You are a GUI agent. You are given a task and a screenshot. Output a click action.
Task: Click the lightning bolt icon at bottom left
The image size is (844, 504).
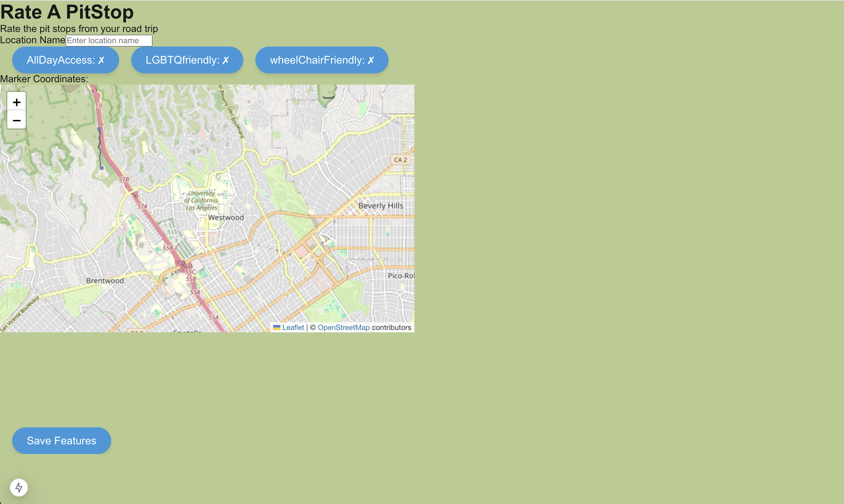(19, 487)
